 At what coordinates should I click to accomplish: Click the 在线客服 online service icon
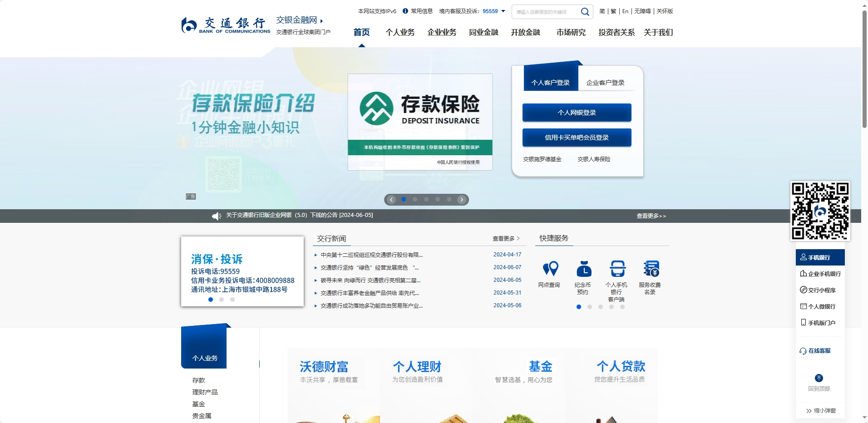coord(817,350)
